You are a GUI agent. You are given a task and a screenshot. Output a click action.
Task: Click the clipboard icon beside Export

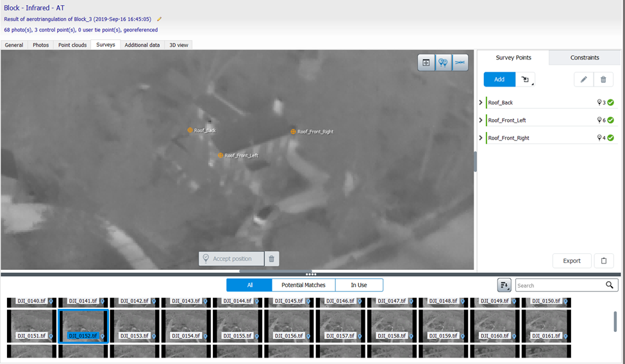(x=603, y=261)
